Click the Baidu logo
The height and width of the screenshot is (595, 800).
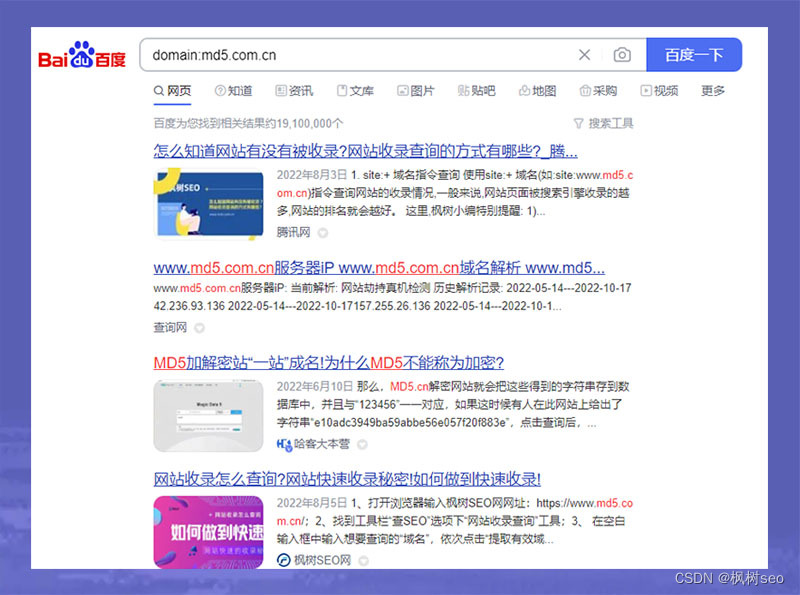click(82, 55)
